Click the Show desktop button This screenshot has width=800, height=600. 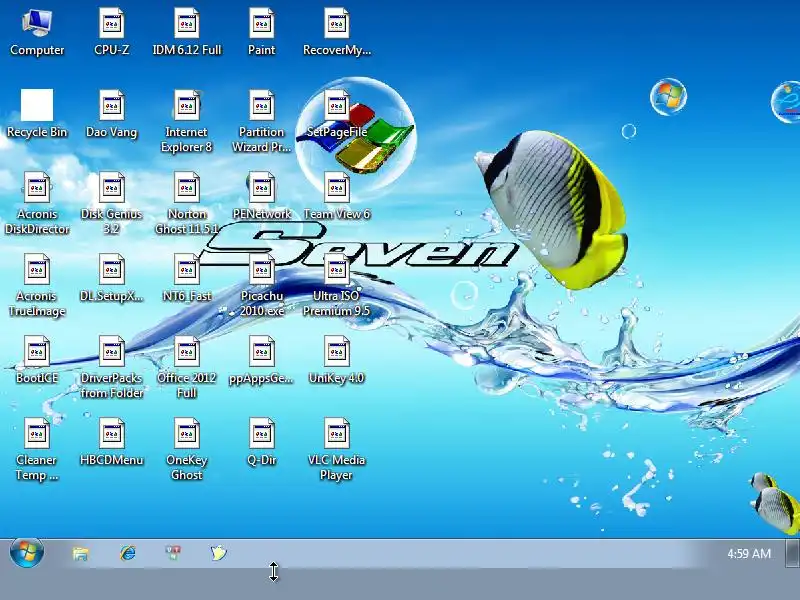click(x=792, y=554)
